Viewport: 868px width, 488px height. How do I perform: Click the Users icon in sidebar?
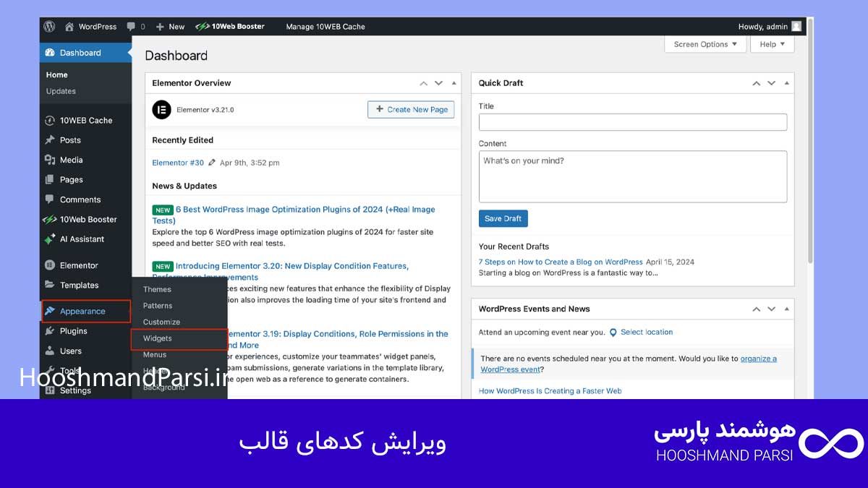click(x=49, y=351)
